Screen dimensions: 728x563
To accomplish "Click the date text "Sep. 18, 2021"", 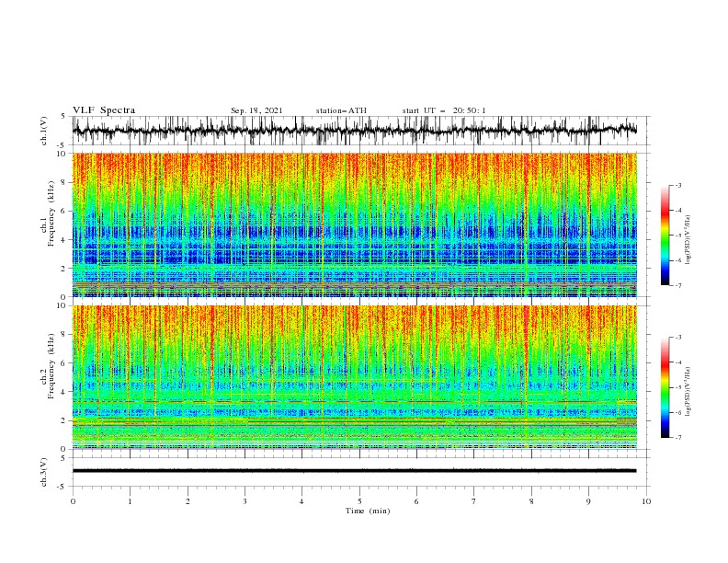I will pyautogui.click(x=256, y=110).
